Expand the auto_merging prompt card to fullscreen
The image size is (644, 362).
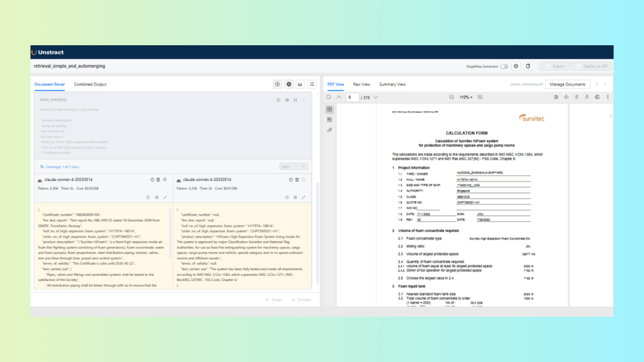pos(295,100)
